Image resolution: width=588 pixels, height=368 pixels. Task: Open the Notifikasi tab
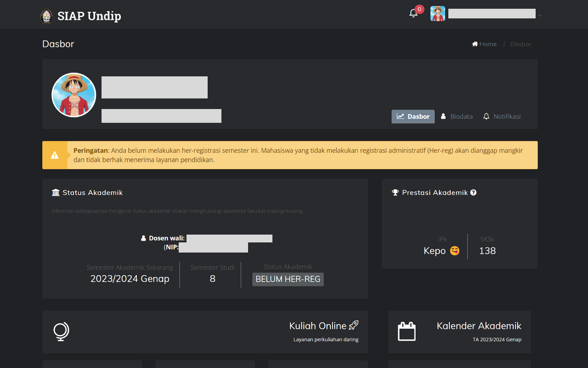pyautogui.click(x=502, y=116)
